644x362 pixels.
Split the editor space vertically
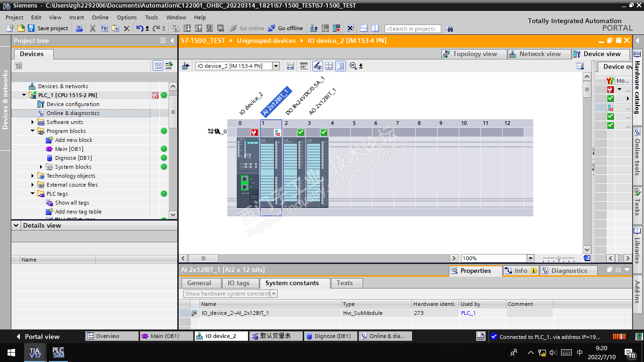(375, 28)
